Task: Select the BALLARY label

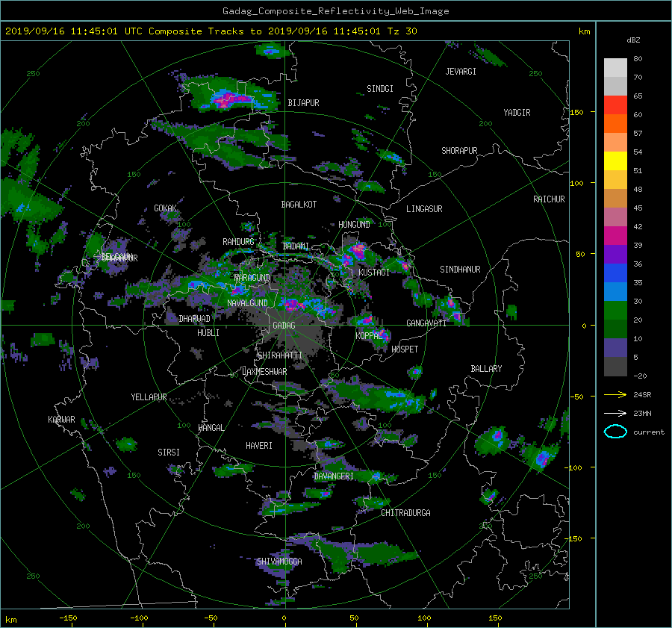Action: pyautogui.click(x=486, y=369)
